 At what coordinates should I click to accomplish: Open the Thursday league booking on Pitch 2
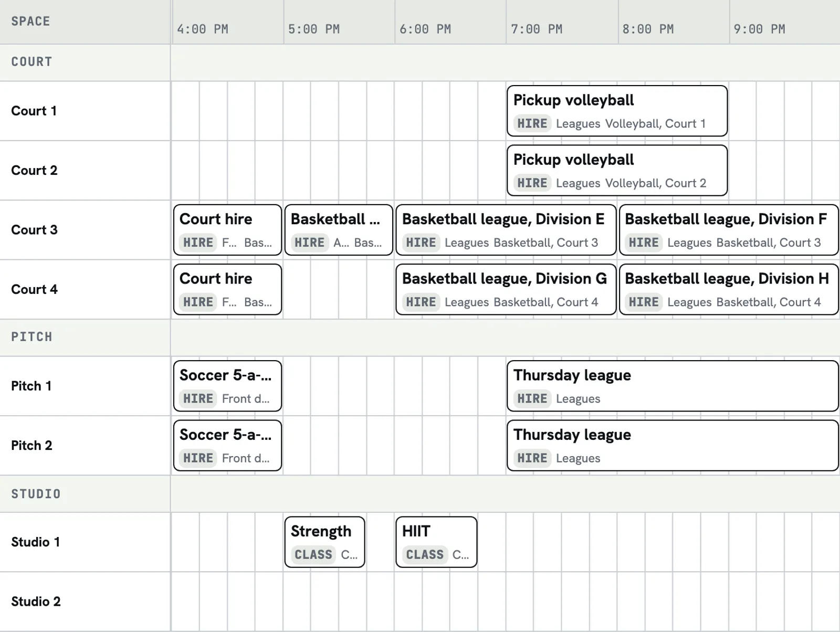pos(673,445)
